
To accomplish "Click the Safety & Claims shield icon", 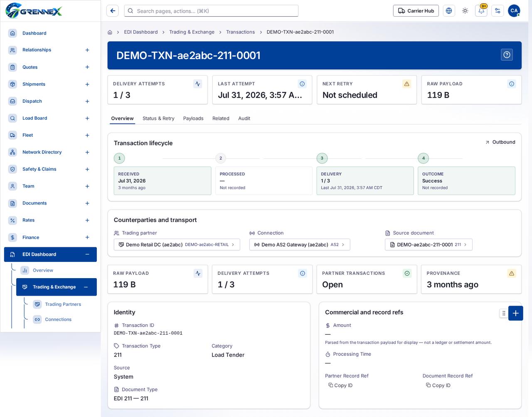I will [12, 169].
